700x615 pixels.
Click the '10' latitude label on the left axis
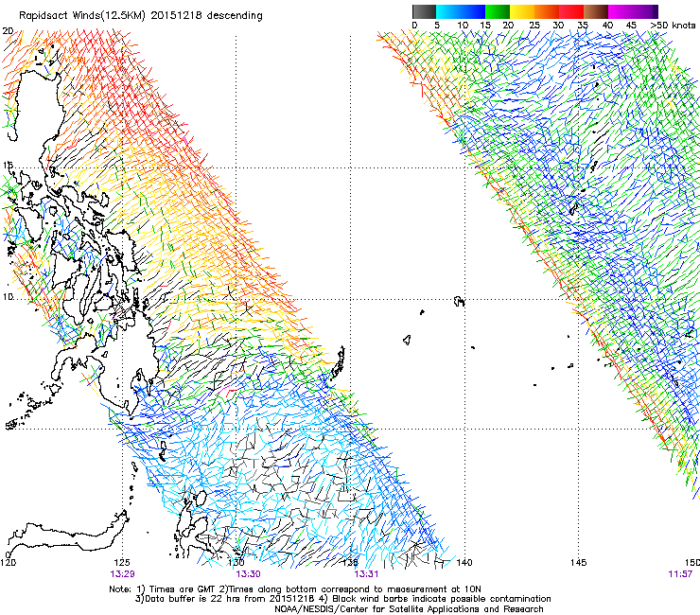click(x=8, y=297)
